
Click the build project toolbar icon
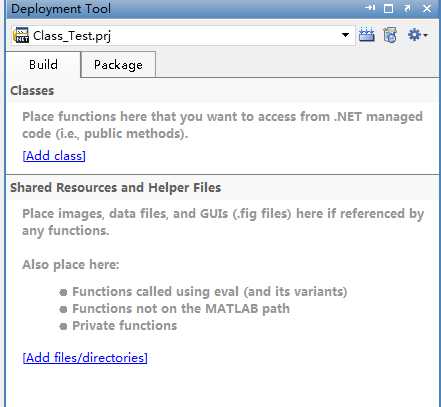[x=367, y=35]
